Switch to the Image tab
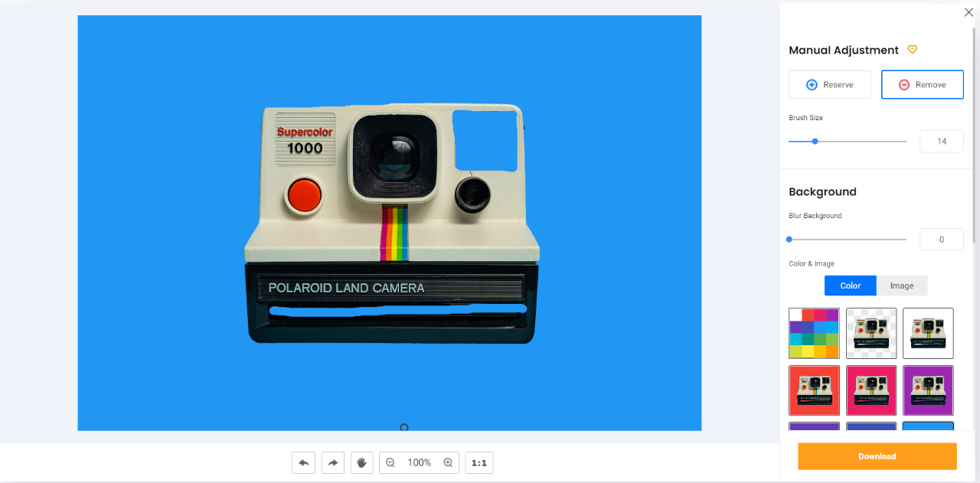This screenshot has width=980, height=483. 902,286
